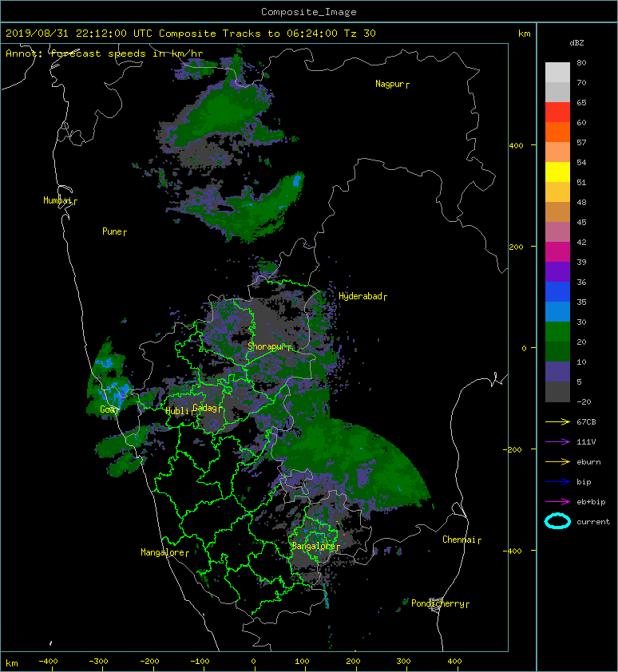Click the Composite_Image title text
Screen dimensions: 618x672
tap(309, 12)
